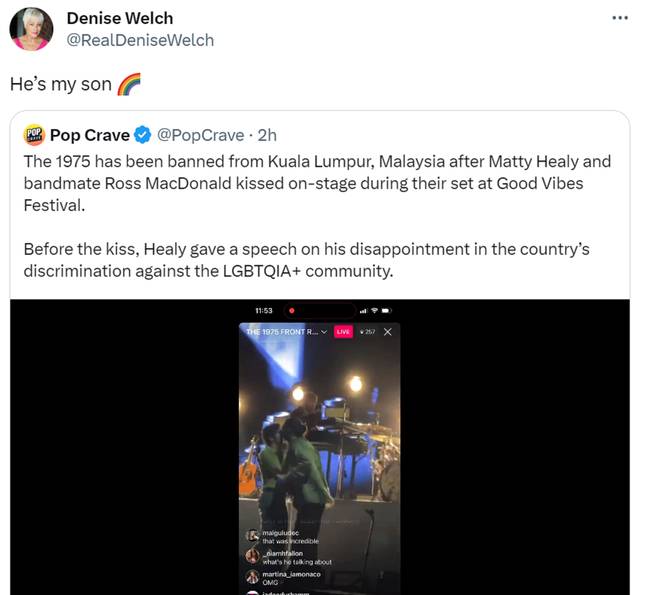Click the Pop Crave logo avatar
The image size is (648, 595).
point(34,135)
